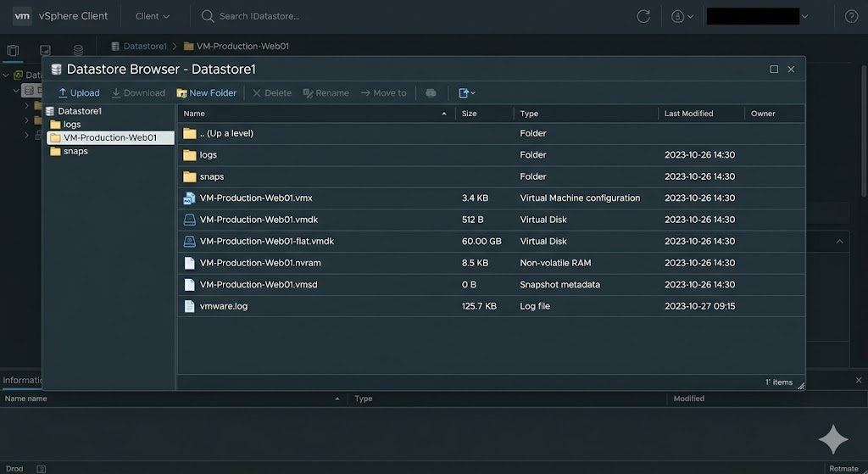Open the help question mark icon

click(851, 17)
